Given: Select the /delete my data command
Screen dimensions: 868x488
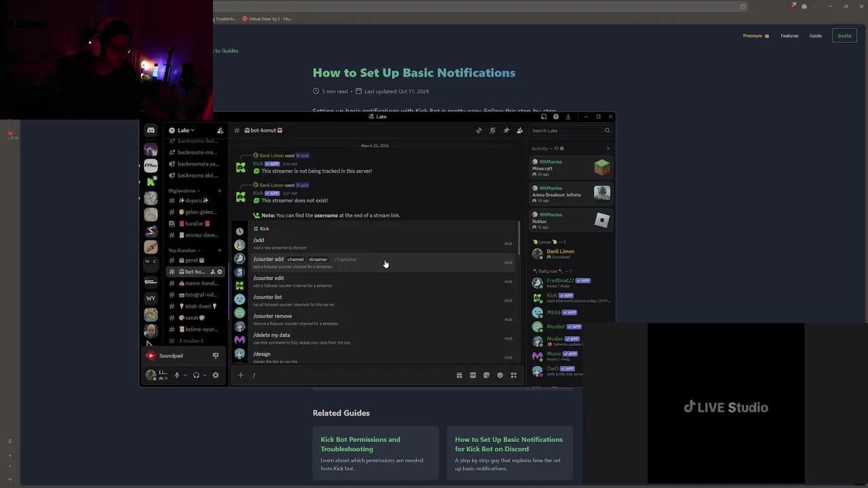Looking at the screenshot, I should pyautogui.click(x=382, y=338).
